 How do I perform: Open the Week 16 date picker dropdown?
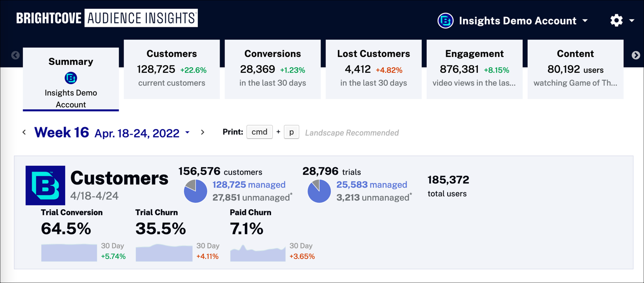187,133
